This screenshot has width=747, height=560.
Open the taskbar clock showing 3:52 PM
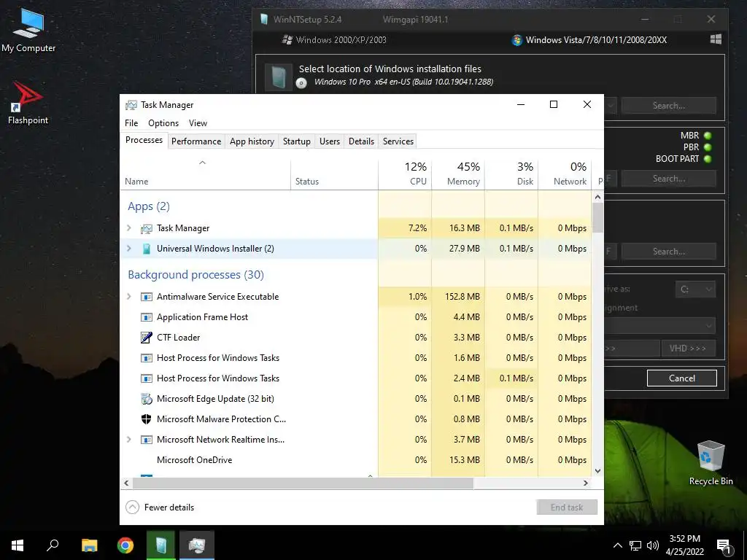684,545
